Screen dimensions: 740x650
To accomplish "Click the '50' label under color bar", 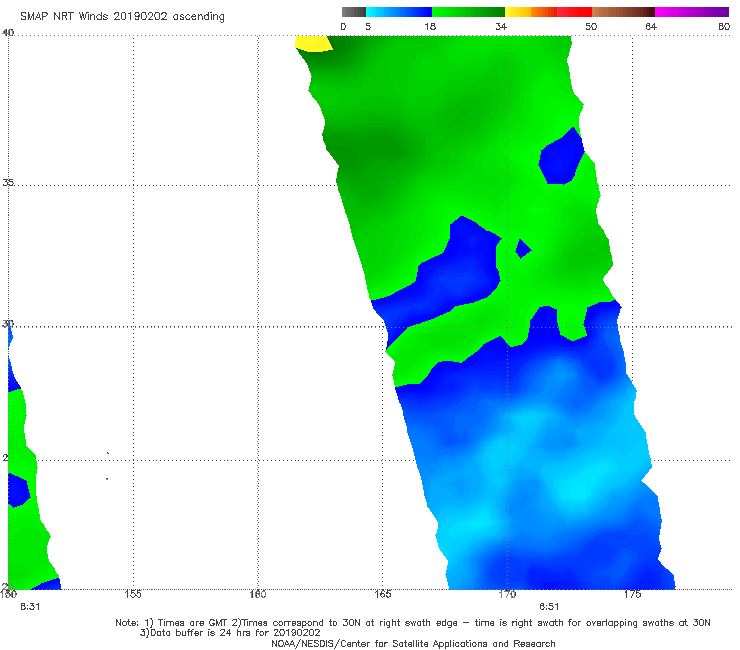I will point(591,27).
